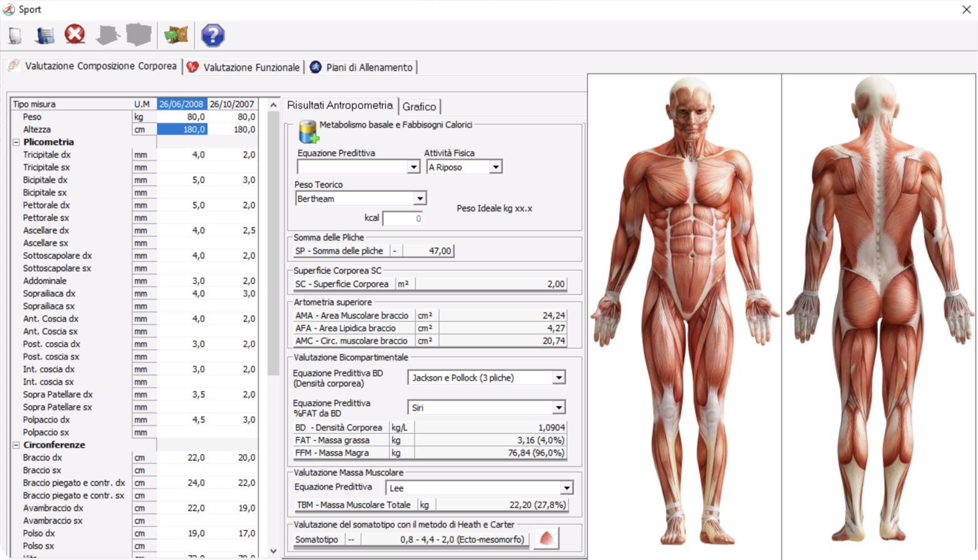
Task: Open the Peso Teorico Bertheam dropdown
Action: pos(420,199)
